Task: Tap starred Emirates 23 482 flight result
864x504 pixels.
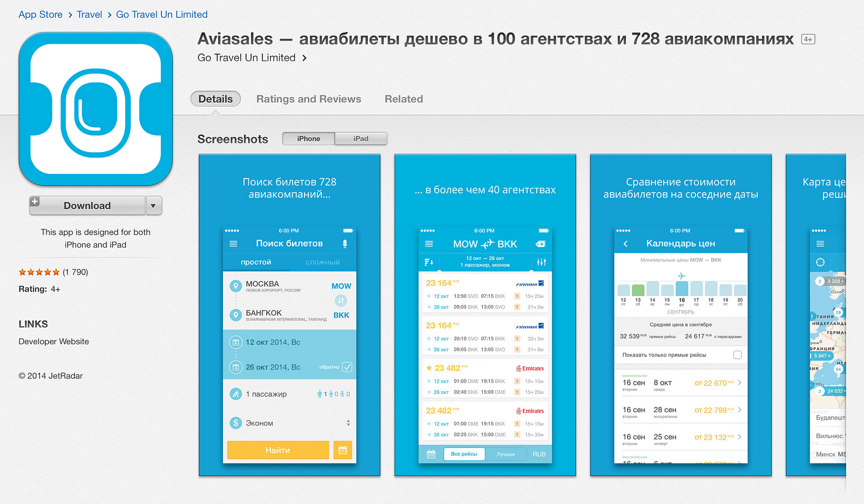Action: point(485,379)
